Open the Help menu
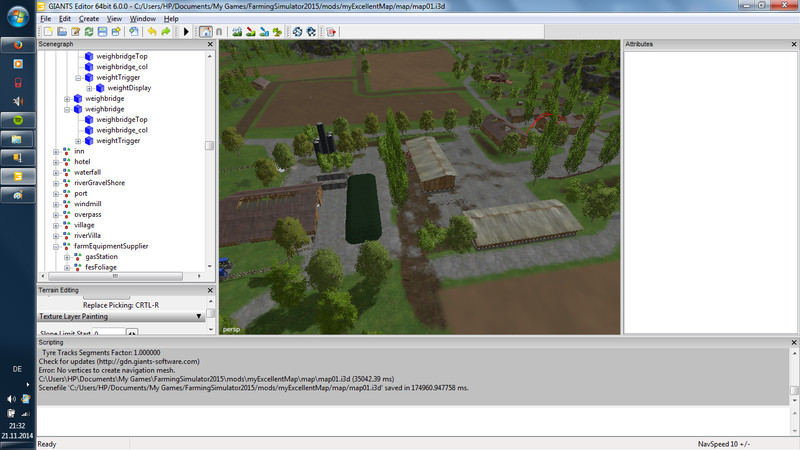800x450 pixels. [171, 18]
